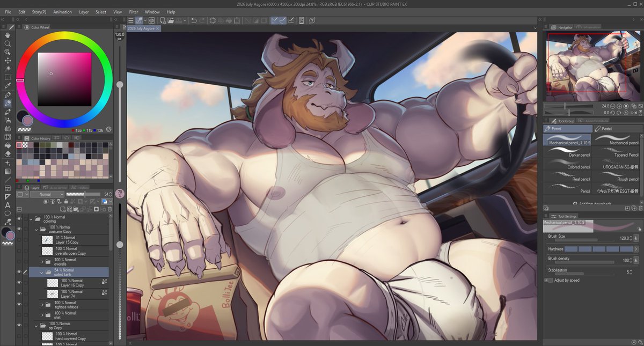Toggle visibility of costume Copy folder
This screenshot has width=644, height=346.
click(x=19, y=229)
